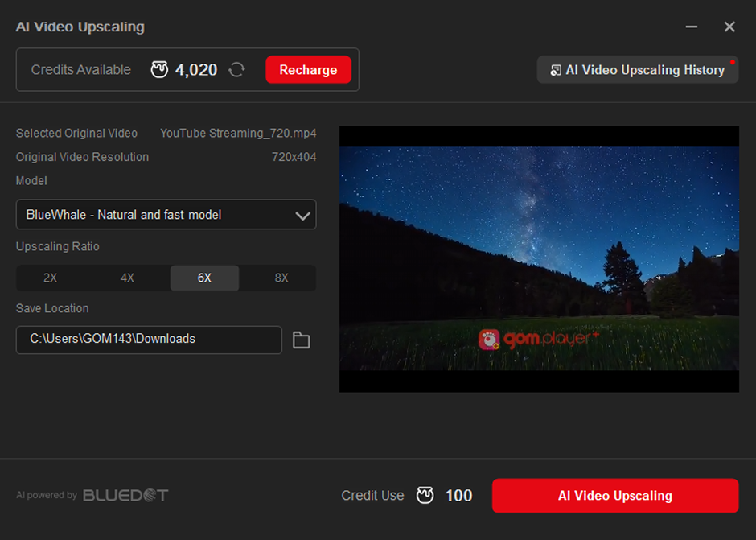Refresh the available credits balance
This screenshot has height=540, width=756.
(x=236, y=70)
